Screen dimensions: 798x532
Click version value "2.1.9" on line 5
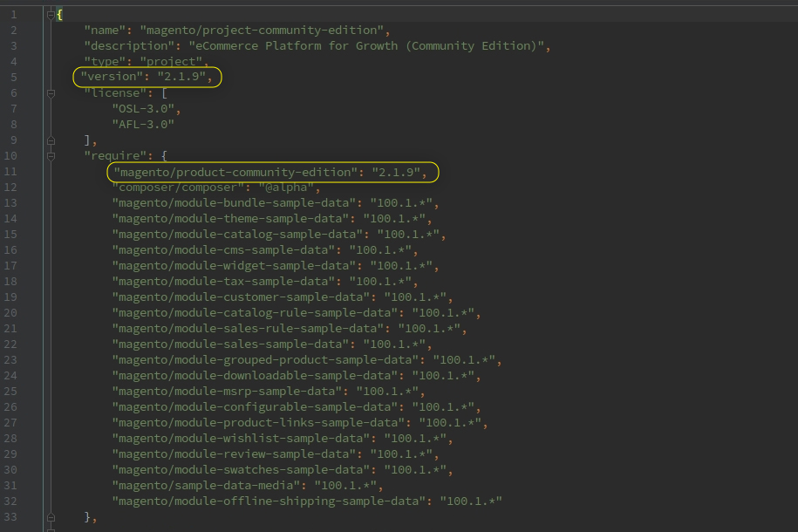181,77
